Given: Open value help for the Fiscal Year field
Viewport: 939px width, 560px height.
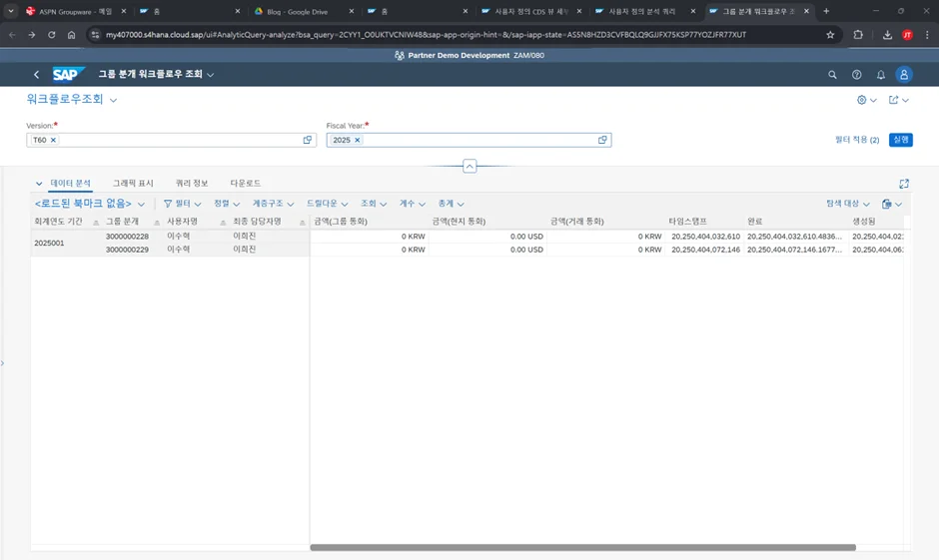Looking at the screenshot, I should coord(603,141).
